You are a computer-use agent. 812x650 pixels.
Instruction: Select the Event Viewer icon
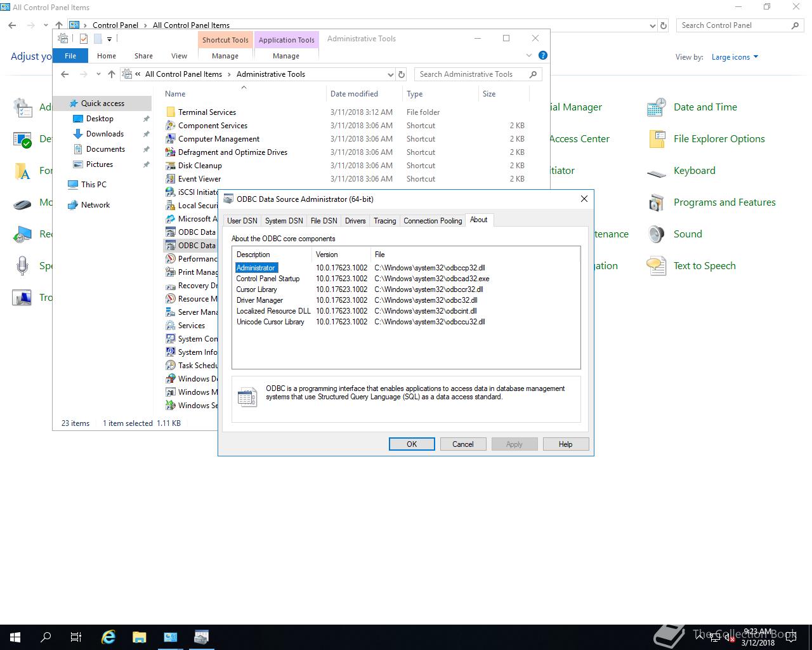tap(170, 179)
